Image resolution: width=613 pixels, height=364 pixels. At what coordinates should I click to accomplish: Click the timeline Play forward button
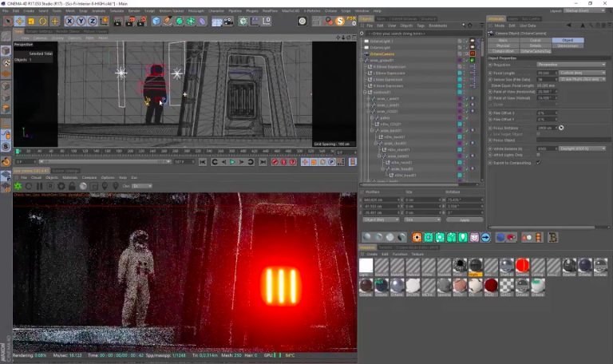[232, 161]
